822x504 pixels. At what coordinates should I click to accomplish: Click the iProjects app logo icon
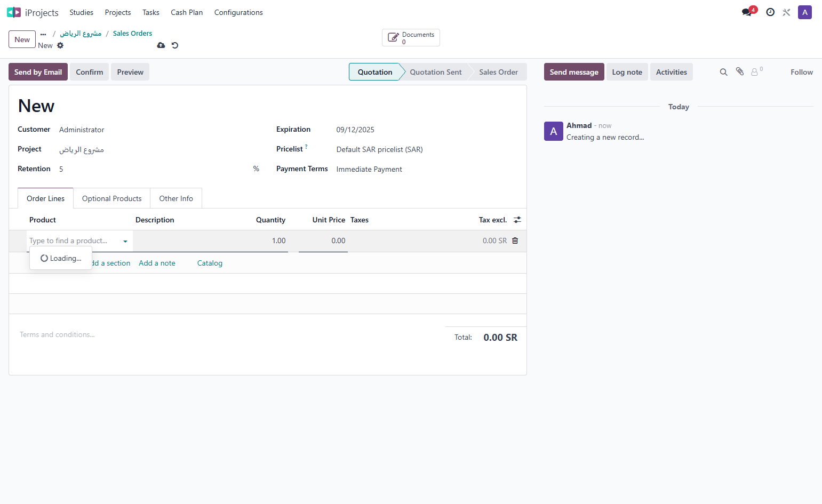click(x=14, y=12)
